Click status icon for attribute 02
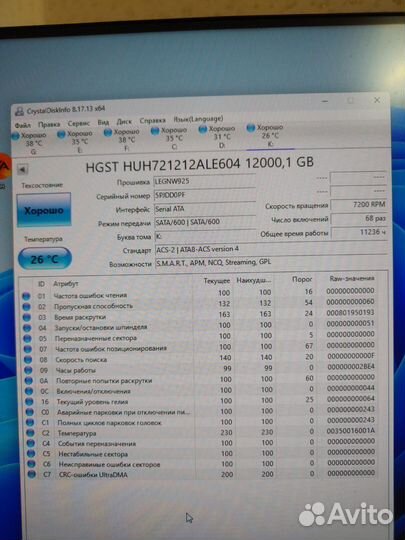405x540 pixels. (26, 307)
